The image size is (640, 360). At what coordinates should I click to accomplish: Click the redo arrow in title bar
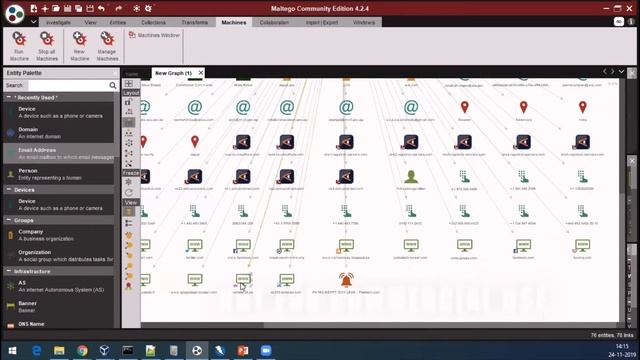point(118,8)
